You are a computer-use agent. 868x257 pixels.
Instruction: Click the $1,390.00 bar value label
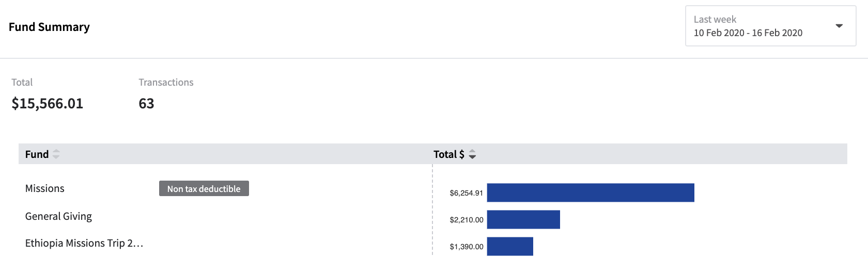[x=466, y=247]
